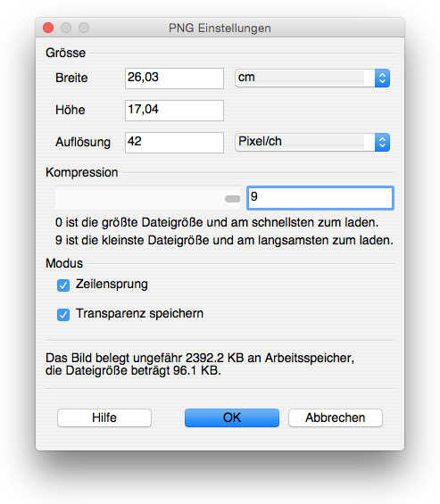Click the compression value field showing 9
This screenshot has width=440, height=504.
320,198
